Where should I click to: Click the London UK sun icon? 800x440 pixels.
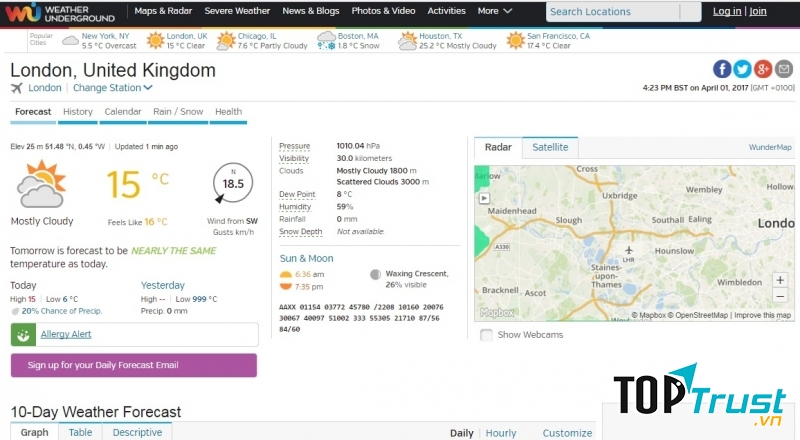pos(155,40)
